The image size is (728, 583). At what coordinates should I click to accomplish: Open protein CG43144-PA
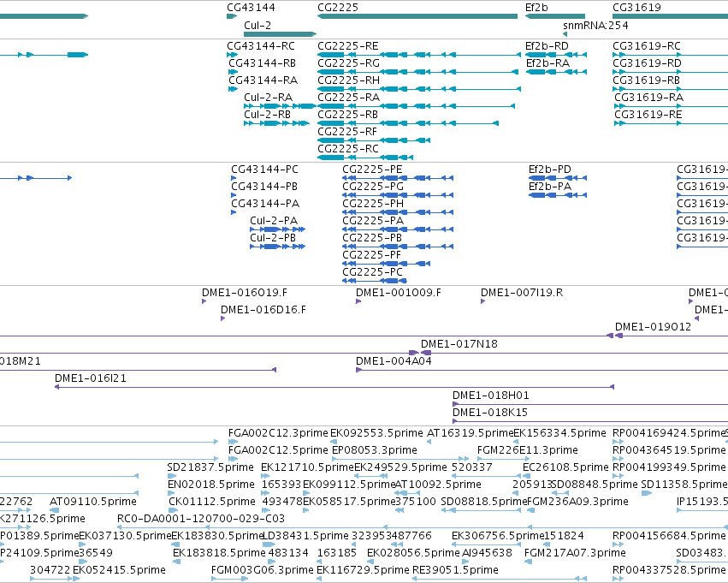[x=265, y=204]
